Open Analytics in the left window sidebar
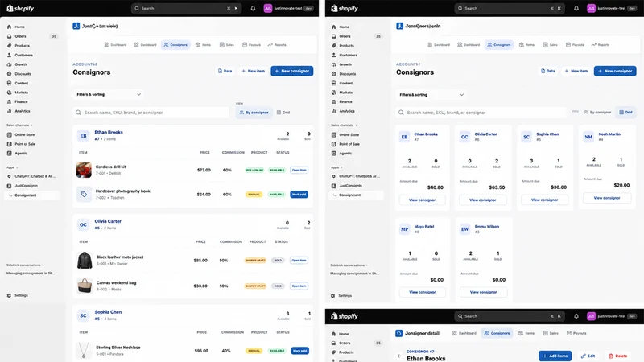The height and width of the screenshot is (362, 644). (x=23, y=111)
